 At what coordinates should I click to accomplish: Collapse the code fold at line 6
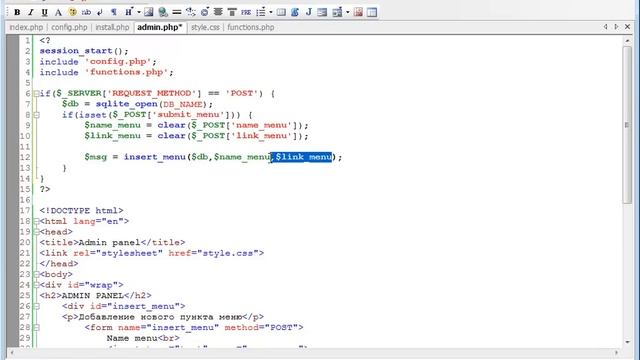36,93
